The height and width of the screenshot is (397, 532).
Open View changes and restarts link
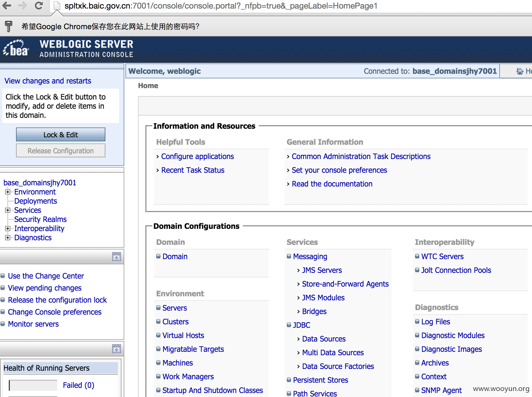[48, 81]
